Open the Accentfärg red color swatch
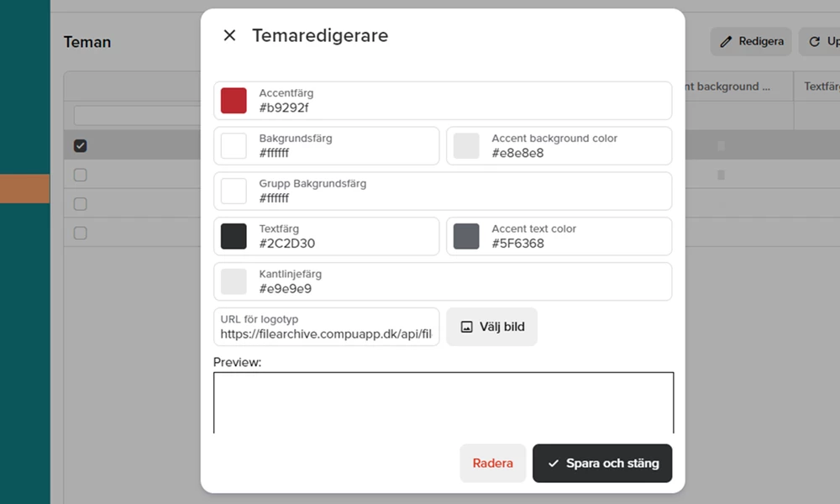Screen dimensions: 840x504 tap(234, 101)
